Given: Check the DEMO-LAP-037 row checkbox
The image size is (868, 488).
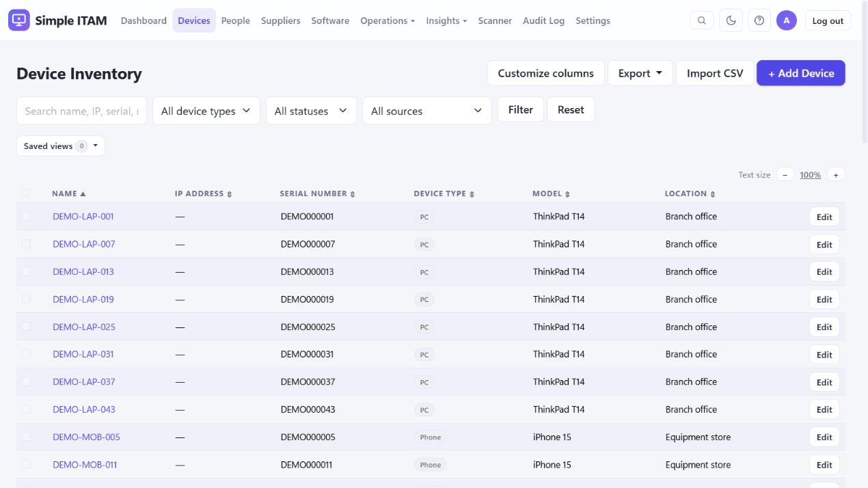Looking at the screenshot, I should click(26, 381).
